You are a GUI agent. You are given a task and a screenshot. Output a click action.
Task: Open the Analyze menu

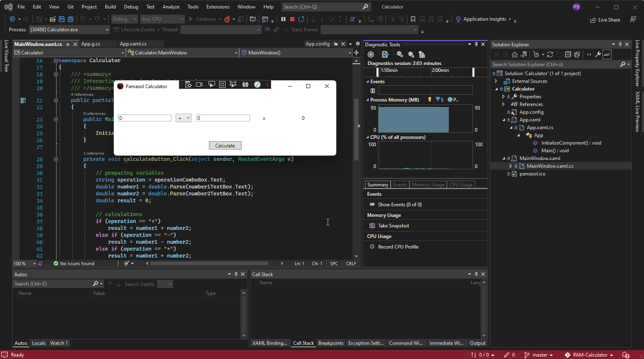(x=171, y=7)
